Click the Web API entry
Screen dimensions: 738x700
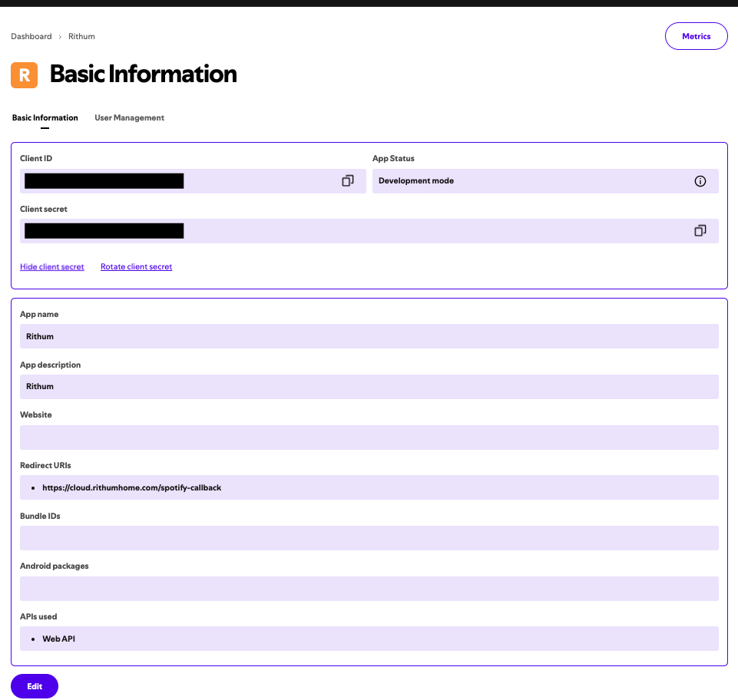click(58, 639)
